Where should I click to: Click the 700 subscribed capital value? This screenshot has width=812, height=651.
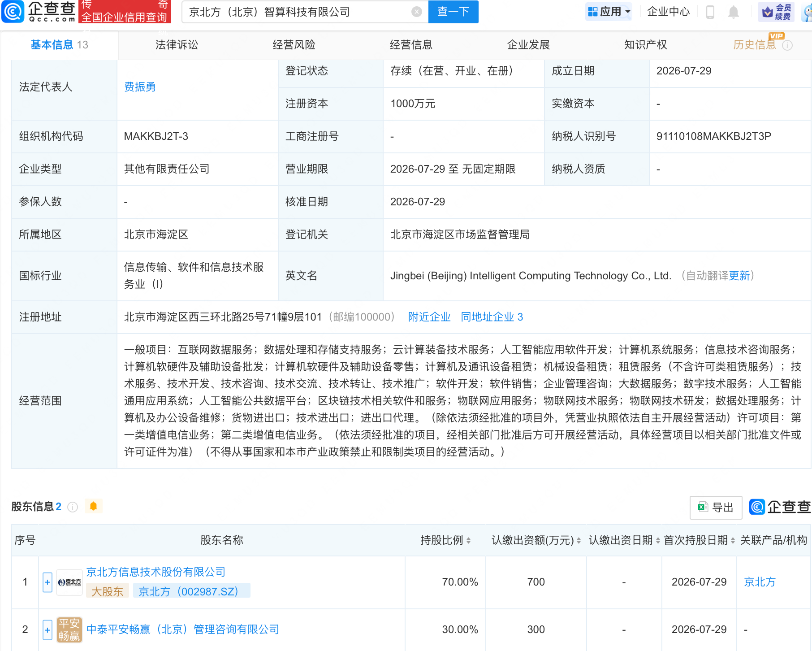pyautogui.click(x=536, y=582)
